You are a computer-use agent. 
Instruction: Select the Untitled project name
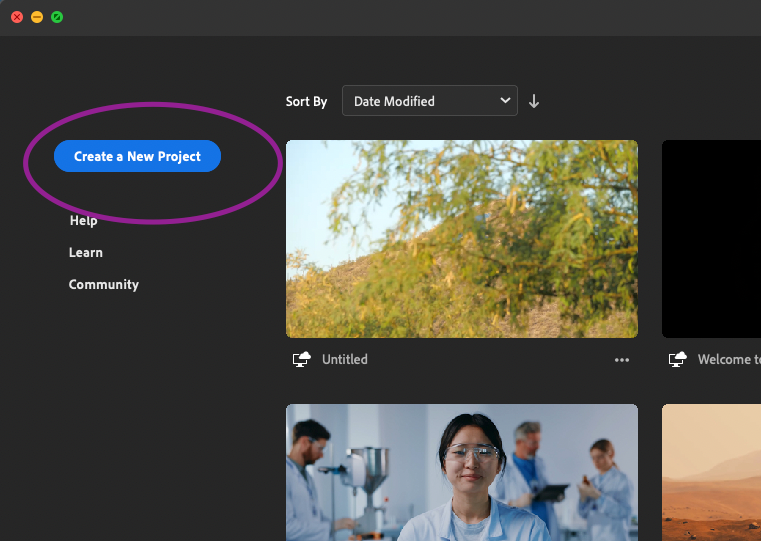pyautogui.click(x=345, y=360)
